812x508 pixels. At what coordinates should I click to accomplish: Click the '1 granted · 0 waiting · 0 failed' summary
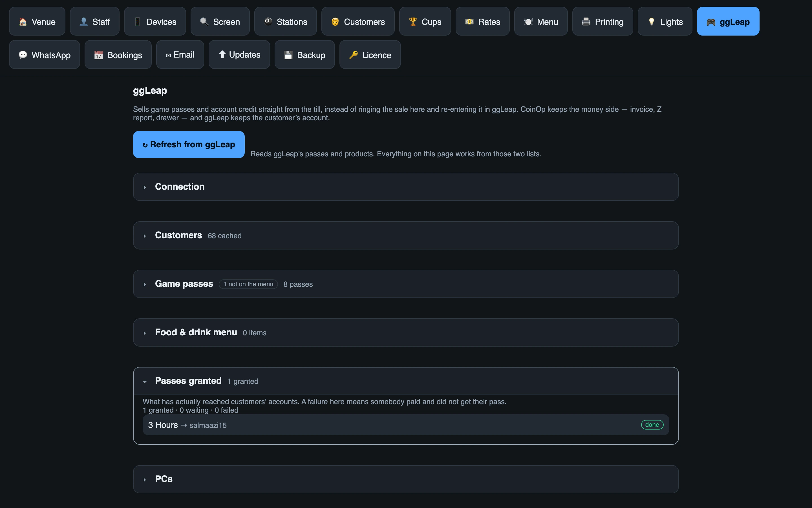pos(190,410)
